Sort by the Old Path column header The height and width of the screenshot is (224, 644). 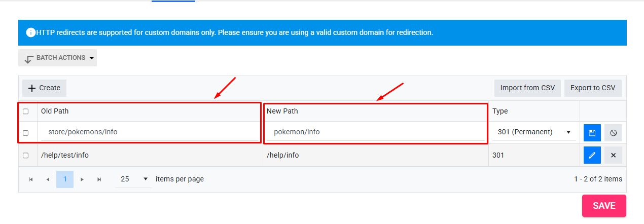point(55,111)
